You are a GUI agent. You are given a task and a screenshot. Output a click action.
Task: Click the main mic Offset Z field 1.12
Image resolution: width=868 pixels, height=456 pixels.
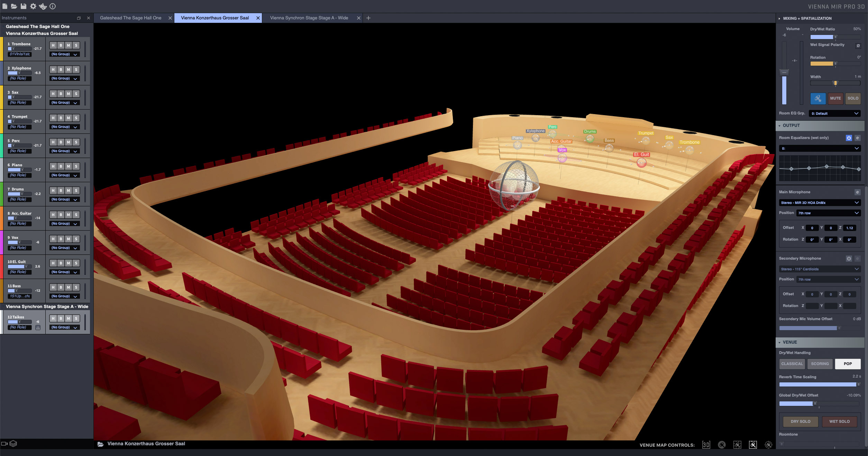point(849,228)
